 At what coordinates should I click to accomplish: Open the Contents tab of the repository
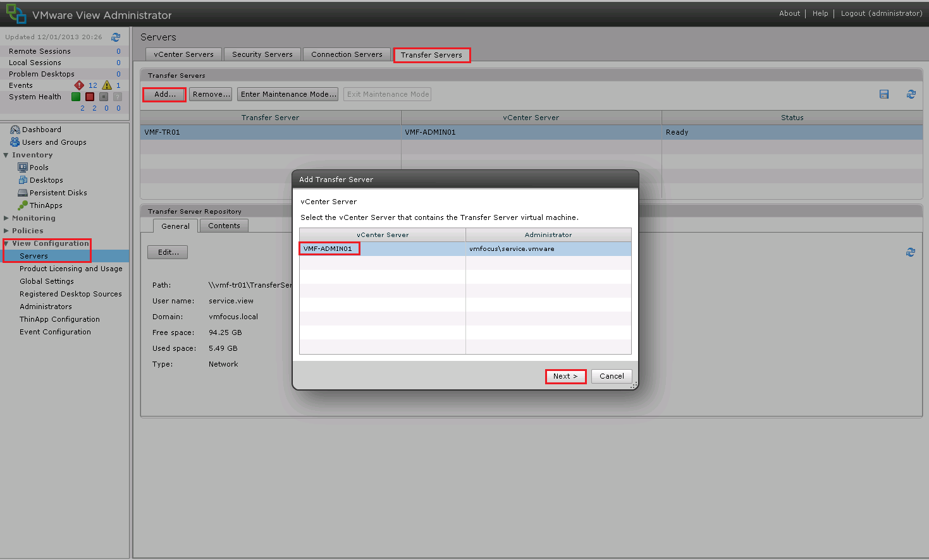click(x=224, y=226)
